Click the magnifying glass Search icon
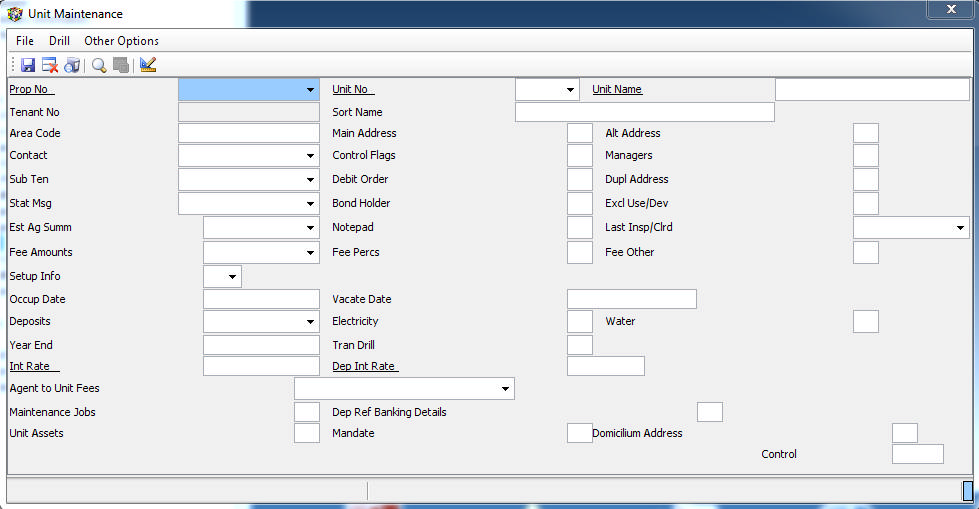This screenshot has width=979, height=509. (99, 65)
